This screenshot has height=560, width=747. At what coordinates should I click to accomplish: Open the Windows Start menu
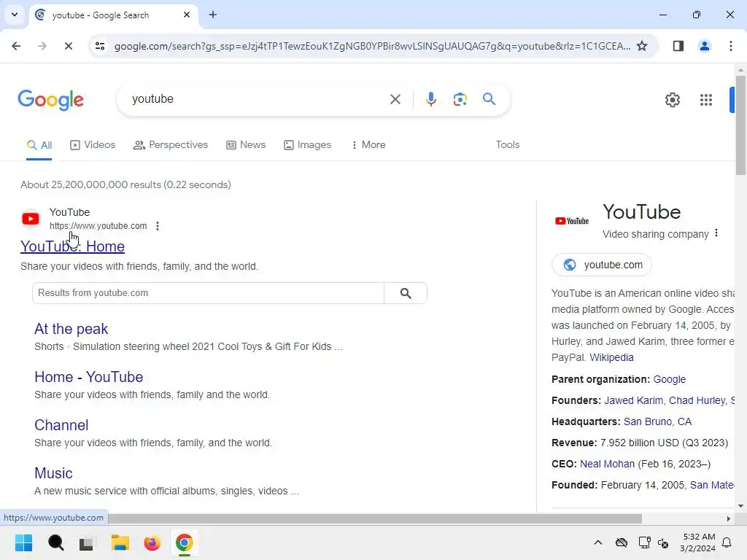24,542
